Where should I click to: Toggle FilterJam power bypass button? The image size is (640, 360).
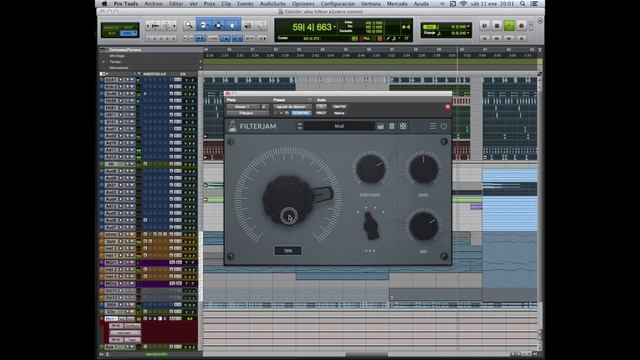pyautogui.click(x=444, y=126)
